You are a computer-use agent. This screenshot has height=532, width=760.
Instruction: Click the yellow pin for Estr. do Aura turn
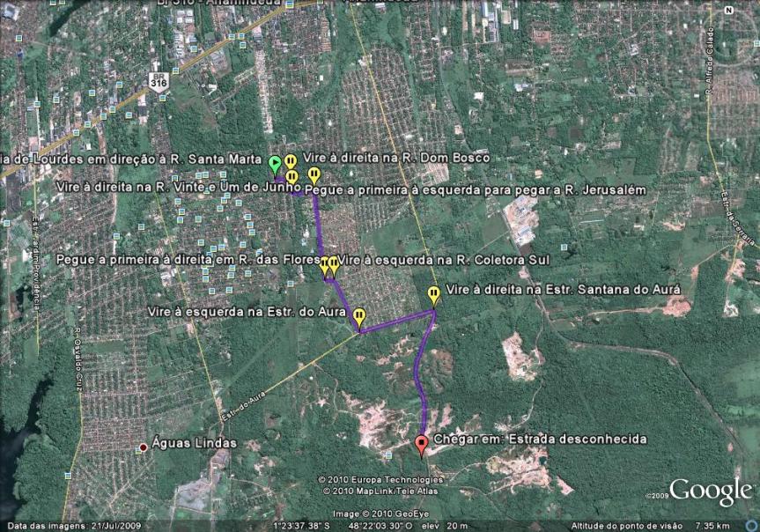click(x=358, y=316)
